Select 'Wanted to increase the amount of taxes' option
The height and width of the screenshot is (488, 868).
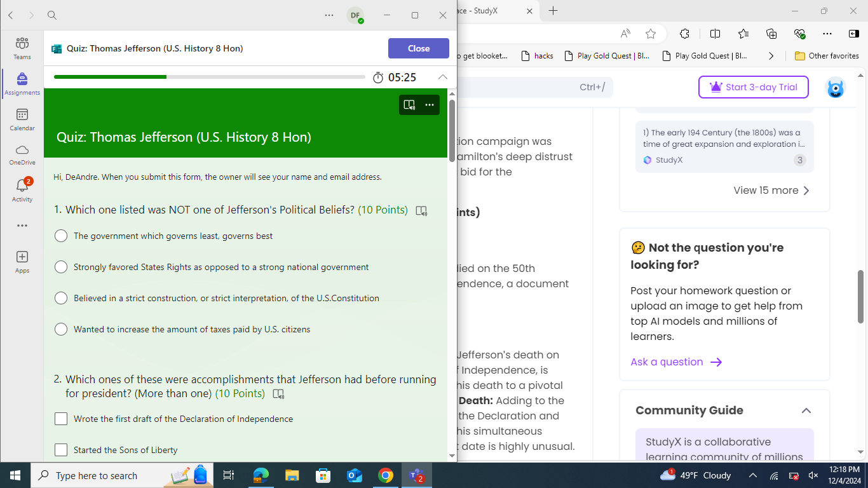coord(61,329)
